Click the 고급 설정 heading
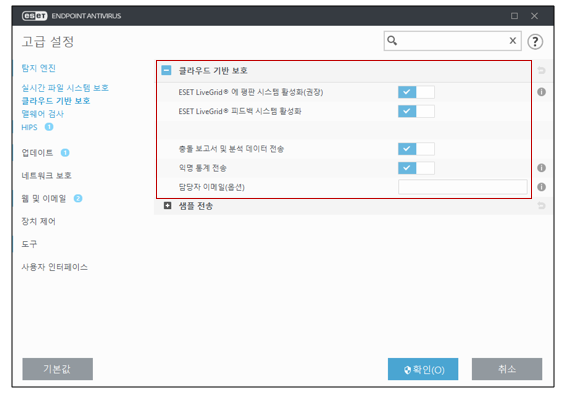Image resolution: width=562 pixels, height=393 pixels. (48, 42)
